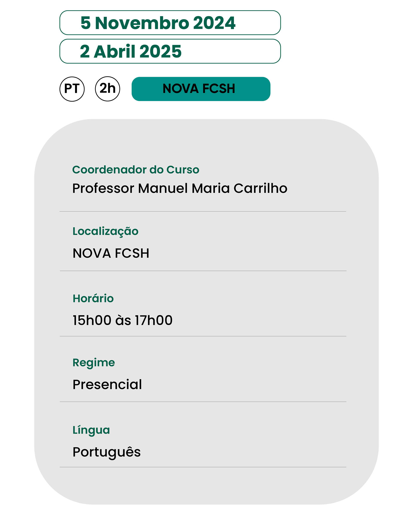413x532 pixels.
Task: Select the Português language value
Action: pos(106,452)
